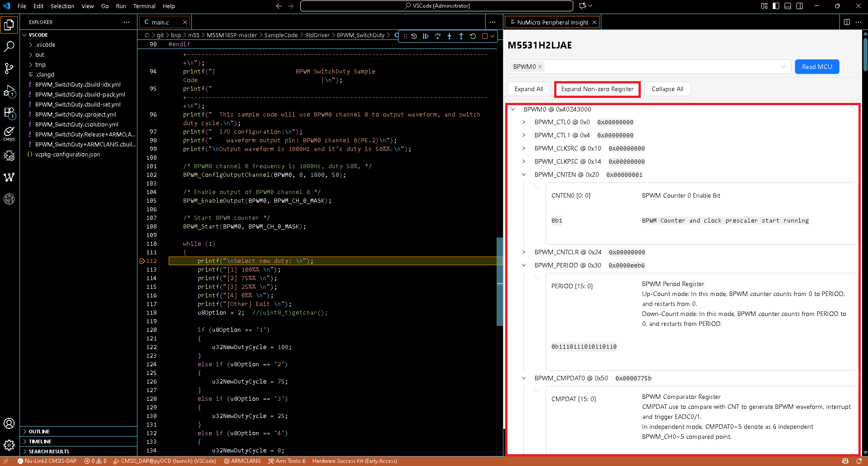Image resolution: width=868 pixels, height=466 pixels.
Task: Go back using the navigation arrow
Action: point(279,6)
